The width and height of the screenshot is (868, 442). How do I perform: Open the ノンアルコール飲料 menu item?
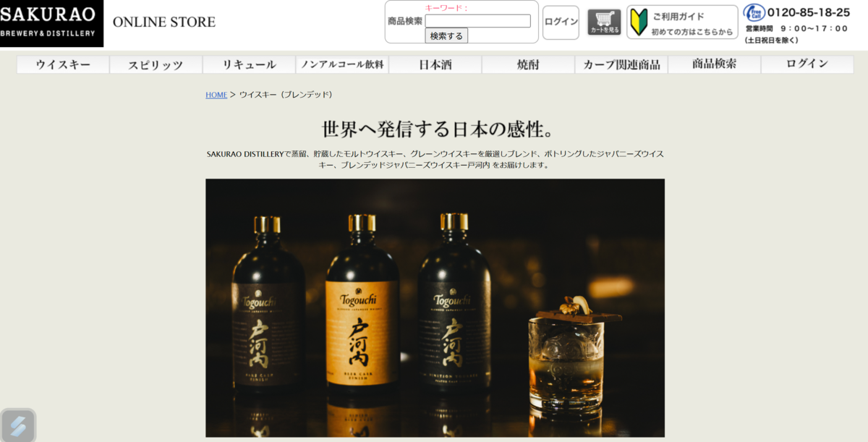point(342,64)
